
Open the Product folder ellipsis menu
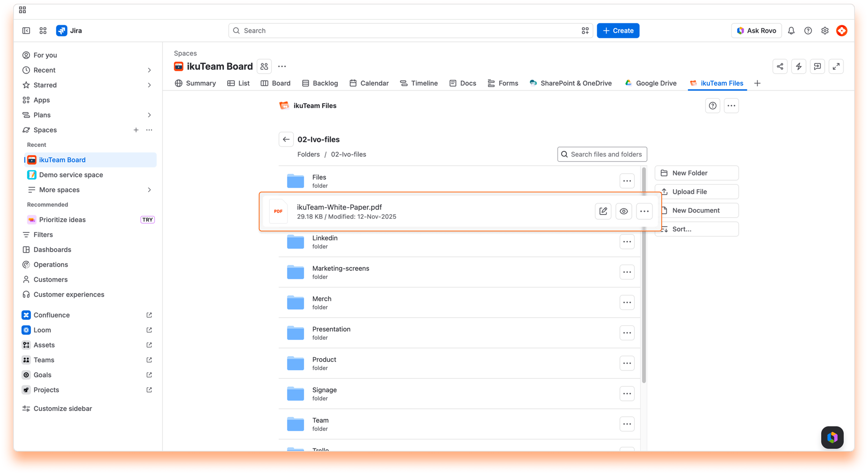tap(627, 363)
